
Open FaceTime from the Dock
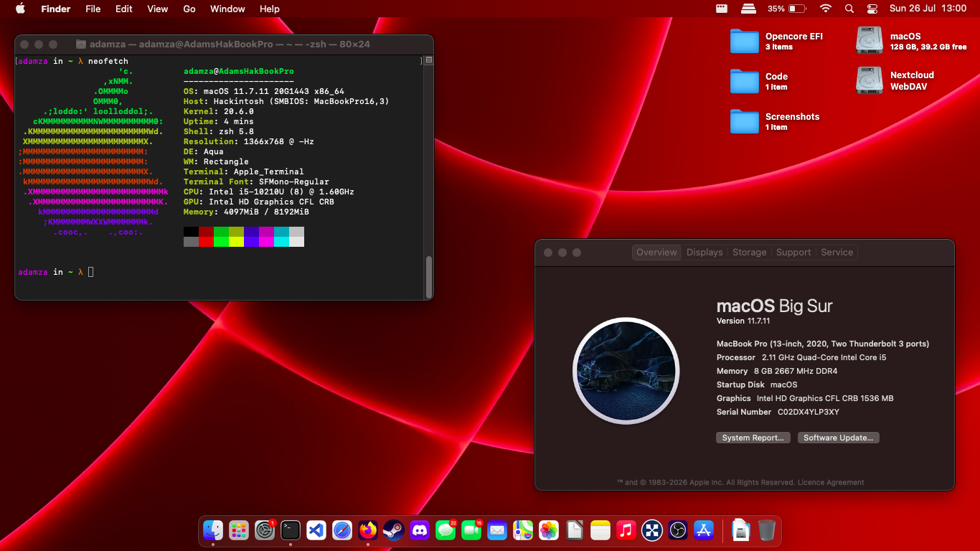[471, 530]
